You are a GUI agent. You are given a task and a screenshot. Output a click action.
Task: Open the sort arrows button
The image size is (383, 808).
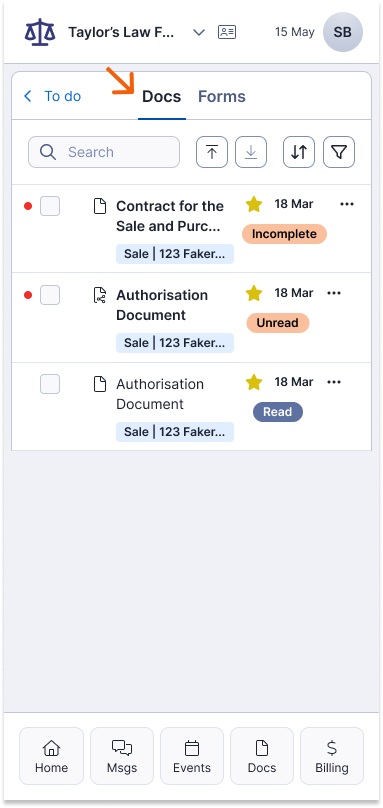pos(299,152)
